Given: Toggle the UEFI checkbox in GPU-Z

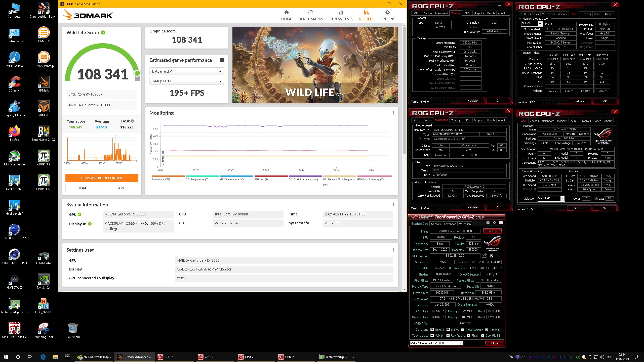Looking at the screenshot, I should (492, 256).
